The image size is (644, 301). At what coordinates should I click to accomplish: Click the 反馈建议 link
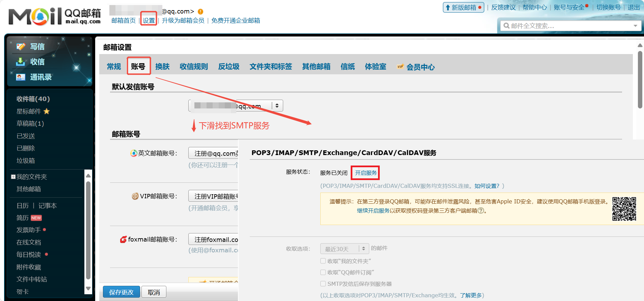[503, 7]
